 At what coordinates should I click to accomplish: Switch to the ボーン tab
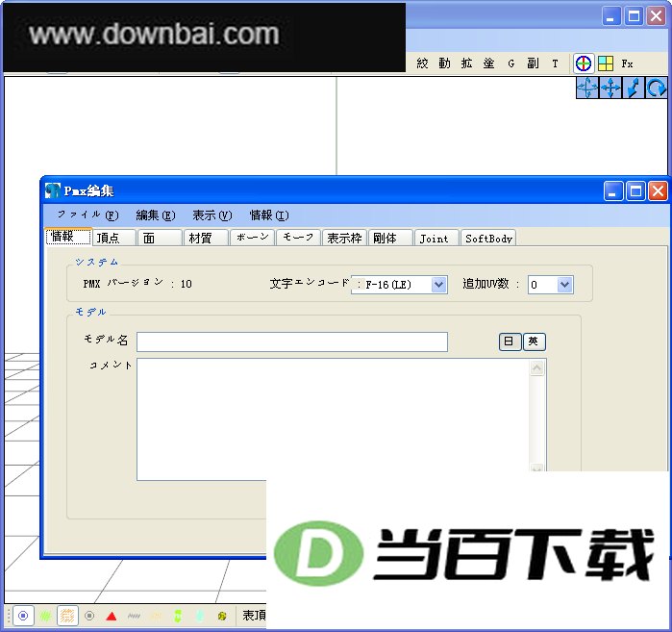pos(253,238)
